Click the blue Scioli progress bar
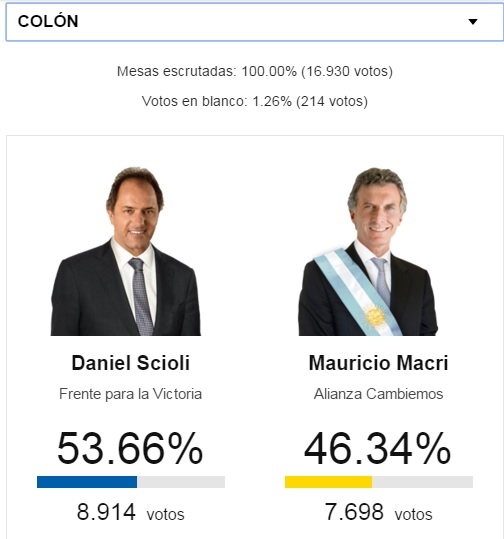504x539 pixels. click(x=87, y=482)
